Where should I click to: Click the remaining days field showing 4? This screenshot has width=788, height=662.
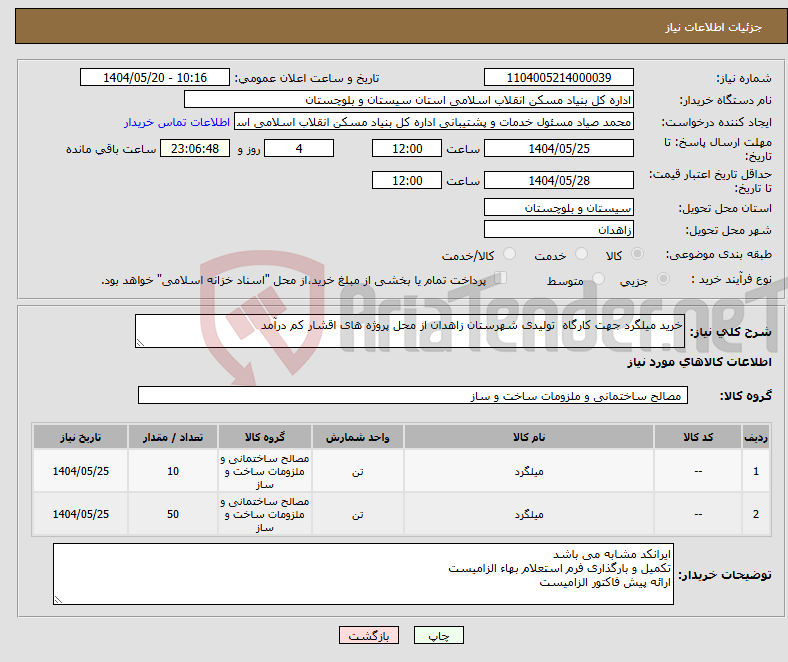pos(299,148)
